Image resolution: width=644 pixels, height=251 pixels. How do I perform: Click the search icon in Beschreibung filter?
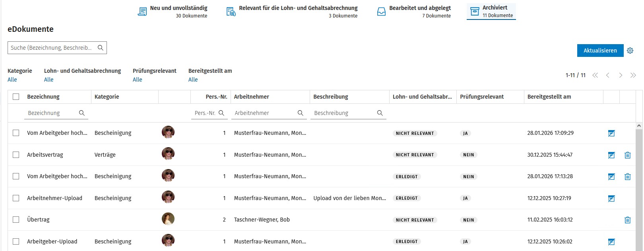point(380,113)
